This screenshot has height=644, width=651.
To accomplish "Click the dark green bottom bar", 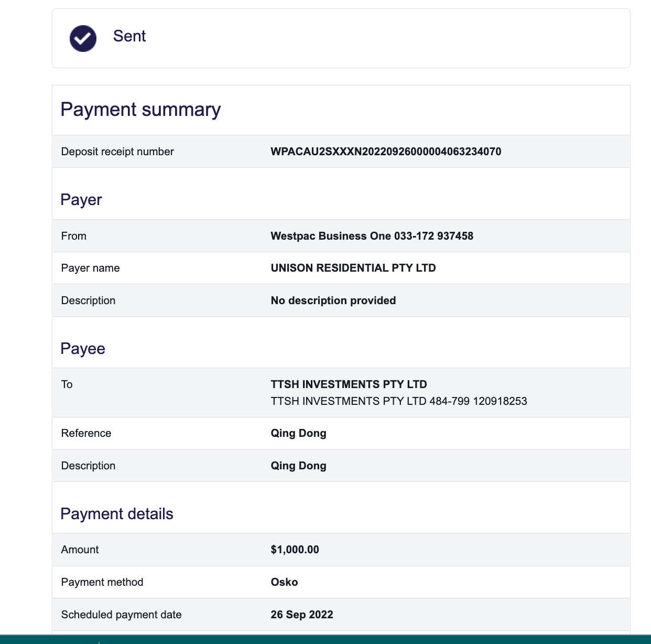I will (x=325, y=639).
